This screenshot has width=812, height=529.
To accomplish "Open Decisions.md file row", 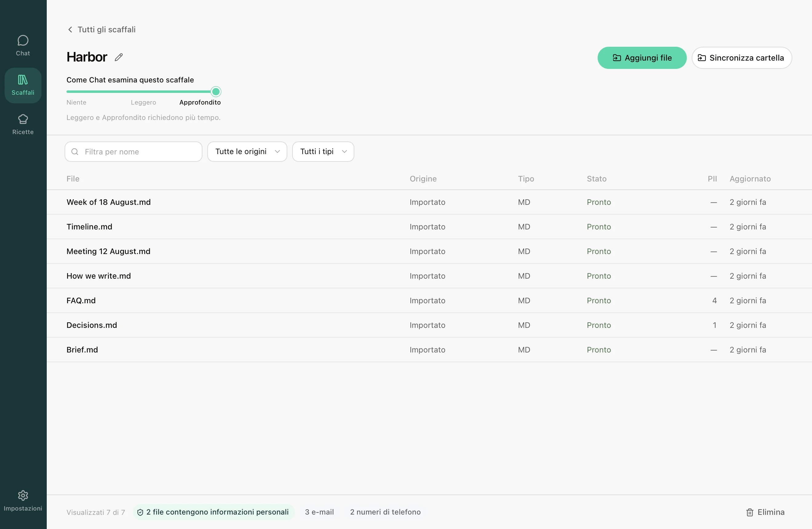I will pyautogui.click(x=429, y=325).
